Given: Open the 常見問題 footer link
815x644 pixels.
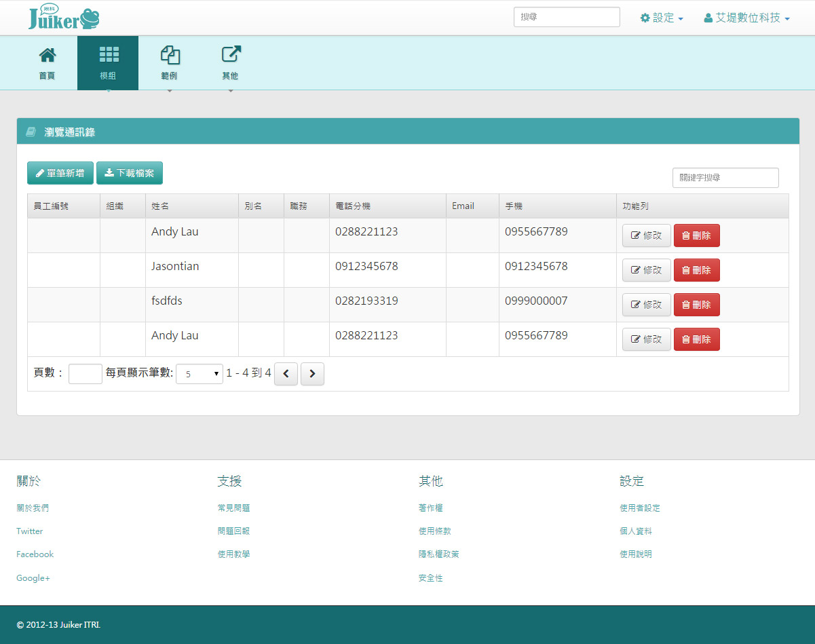Looking at the screenshot, I should pos(233,508).
